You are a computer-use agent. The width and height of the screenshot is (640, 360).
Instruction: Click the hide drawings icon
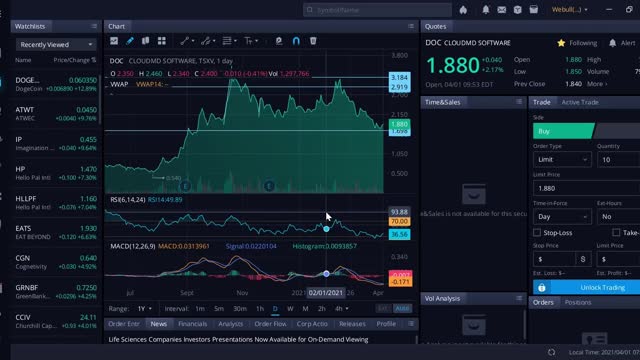click(x=279, y=41)
